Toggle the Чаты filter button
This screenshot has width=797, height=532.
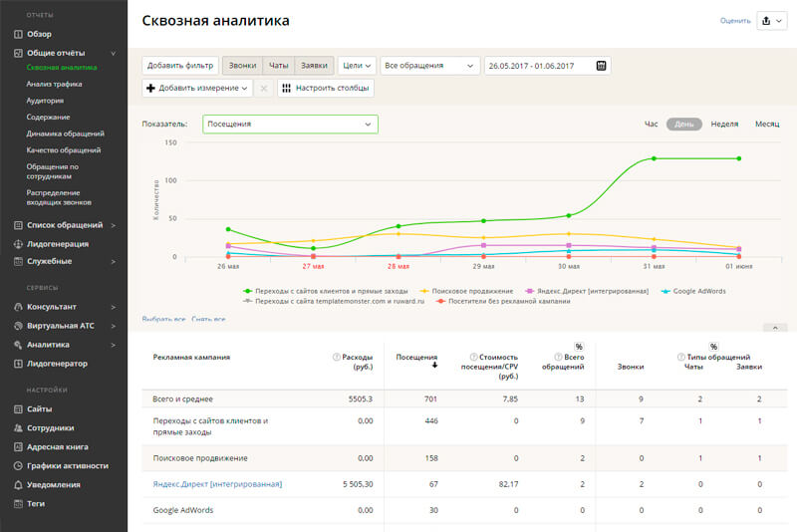coord(279,66)
